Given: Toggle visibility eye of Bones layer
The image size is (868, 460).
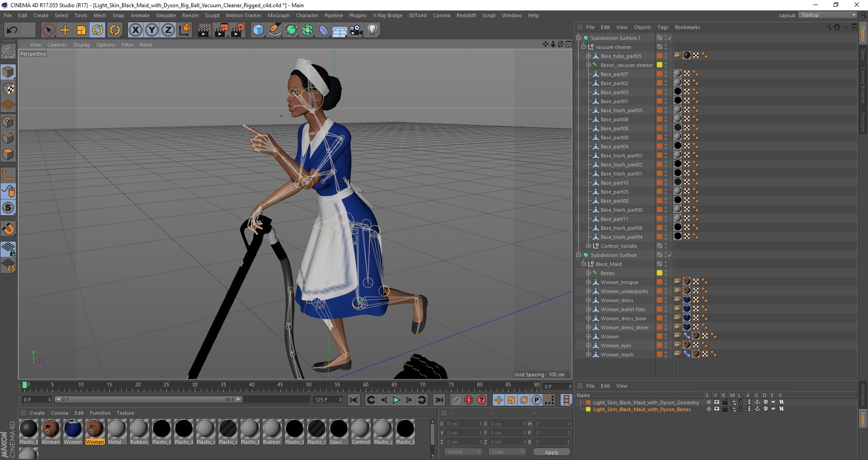Looking at the screenshot, I should [717, 409].
